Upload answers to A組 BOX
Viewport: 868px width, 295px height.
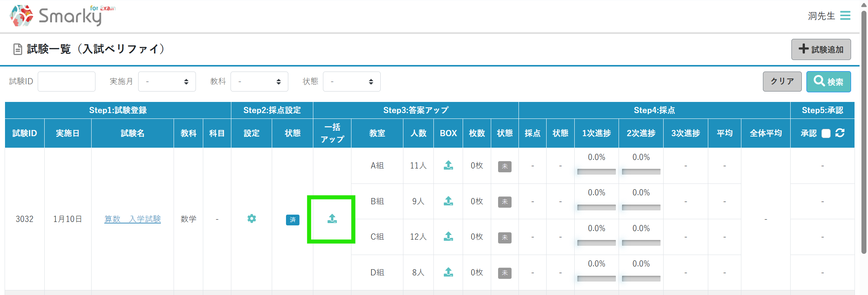448,165
